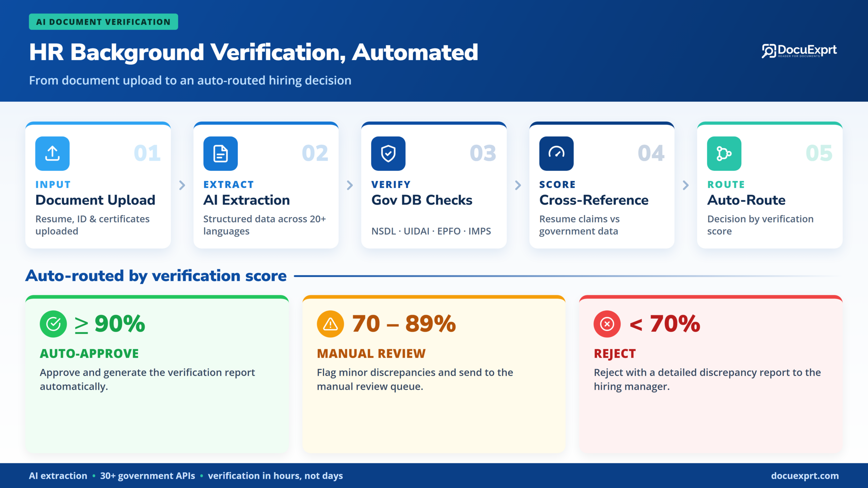Click the ≥ 90% score value
Image resolution: width=868 pixels, height=488 pixels.
pyautogui.click(x=110, y=324)
